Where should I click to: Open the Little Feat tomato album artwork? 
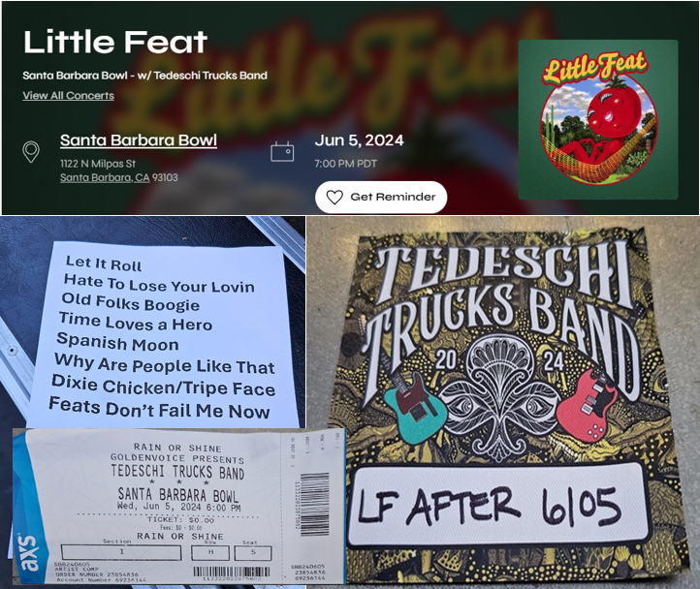click(x=598, y=119)
